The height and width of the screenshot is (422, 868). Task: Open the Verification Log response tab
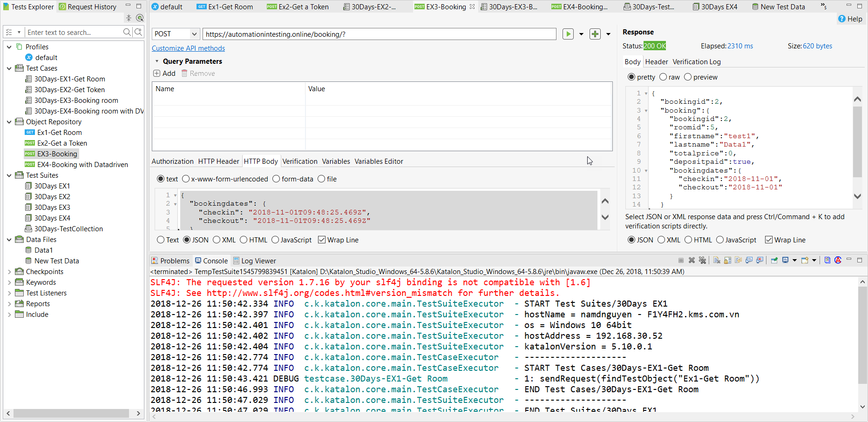pos(696,62)
